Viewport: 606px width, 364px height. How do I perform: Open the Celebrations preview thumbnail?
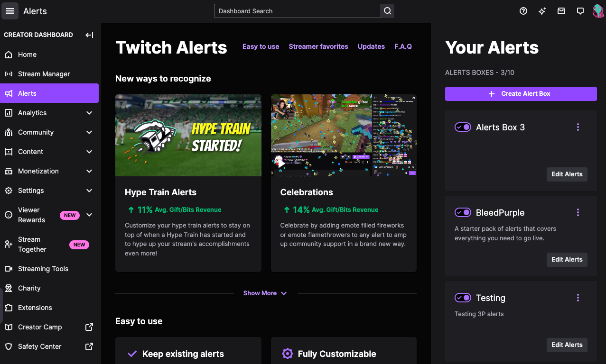point(344,136)
